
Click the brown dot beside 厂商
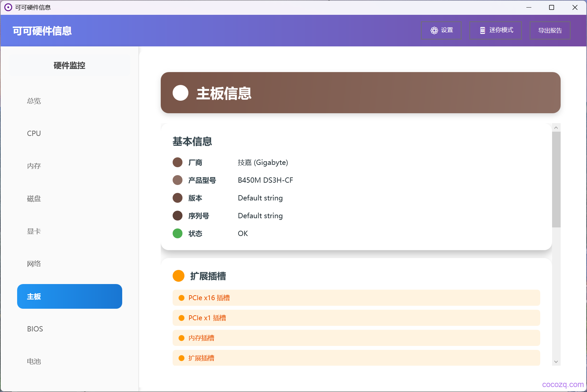click(178, 162)
